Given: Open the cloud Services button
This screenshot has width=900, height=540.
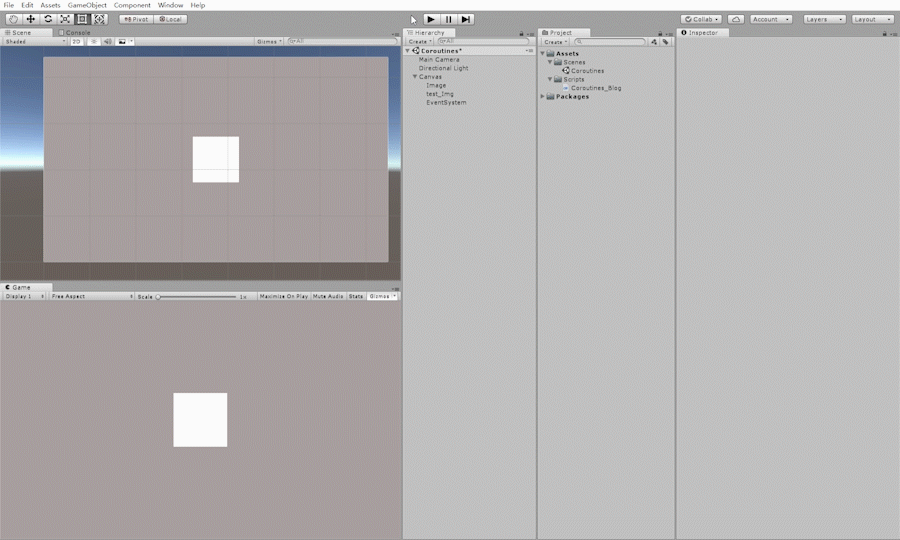Looking at the screenshot, I should pyautogui.click(x=736, y=19).
